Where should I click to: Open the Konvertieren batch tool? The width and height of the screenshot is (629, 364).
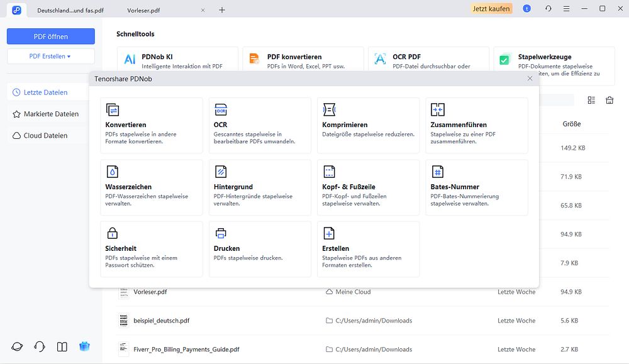tap(152, 126)
